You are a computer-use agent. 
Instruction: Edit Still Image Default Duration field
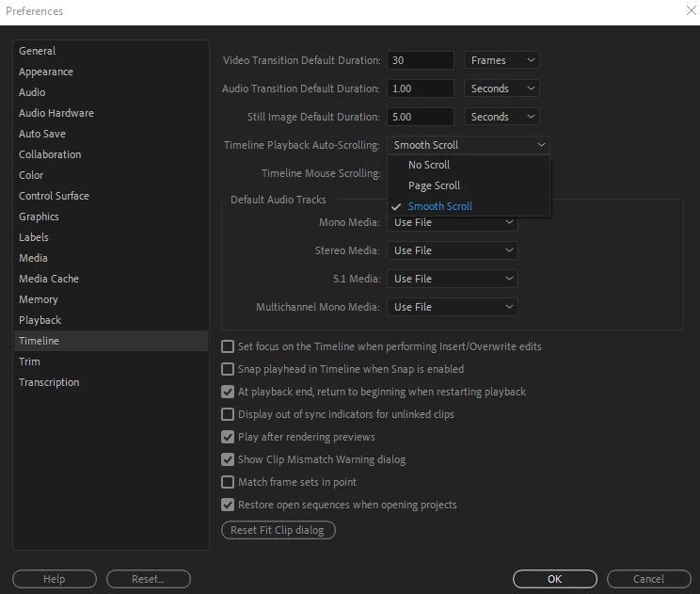[x=420, y=117]
